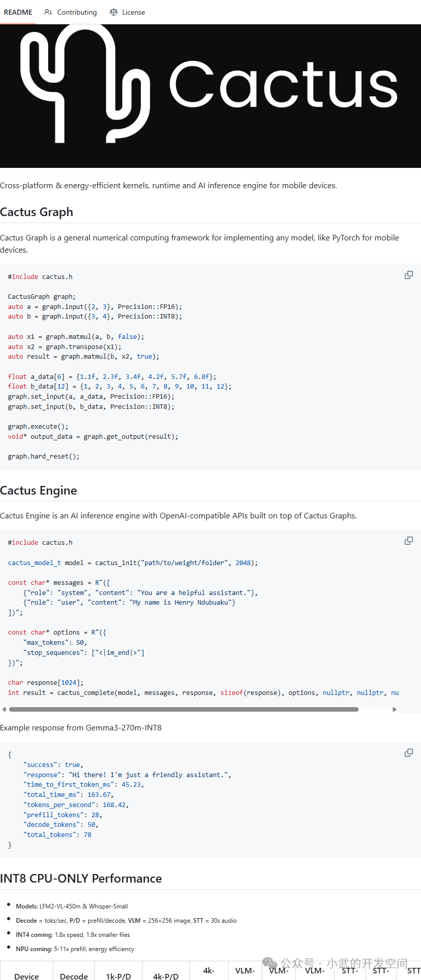Copy the example JSON response block
The image size is (421, 980).
(x=408, y=753)
